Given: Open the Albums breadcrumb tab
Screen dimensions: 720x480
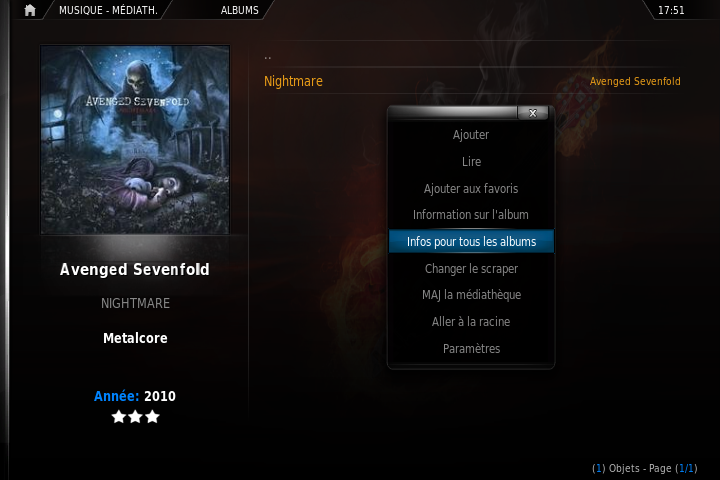Looking at the screenshot, I should [239, 10].
